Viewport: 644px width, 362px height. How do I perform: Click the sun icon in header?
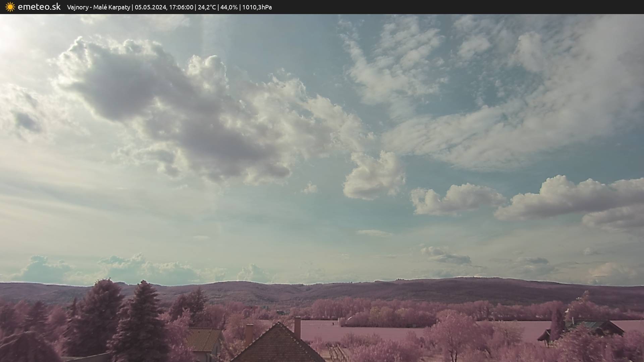pos(10,7)
